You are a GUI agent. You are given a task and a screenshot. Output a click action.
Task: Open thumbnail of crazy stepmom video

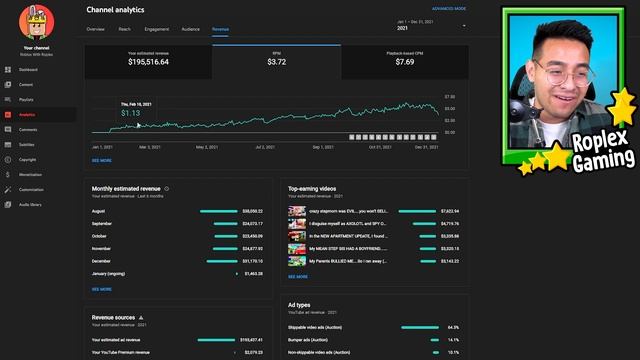(297, 211)
